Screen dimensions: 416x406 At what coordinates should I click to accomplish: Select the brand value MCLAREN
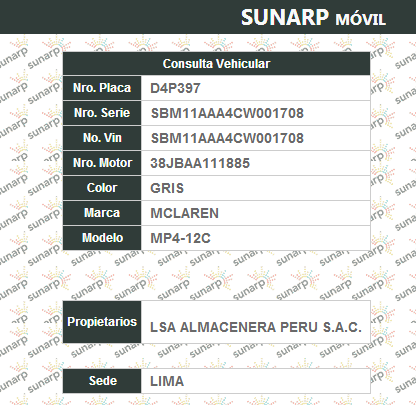click(185, 213)
